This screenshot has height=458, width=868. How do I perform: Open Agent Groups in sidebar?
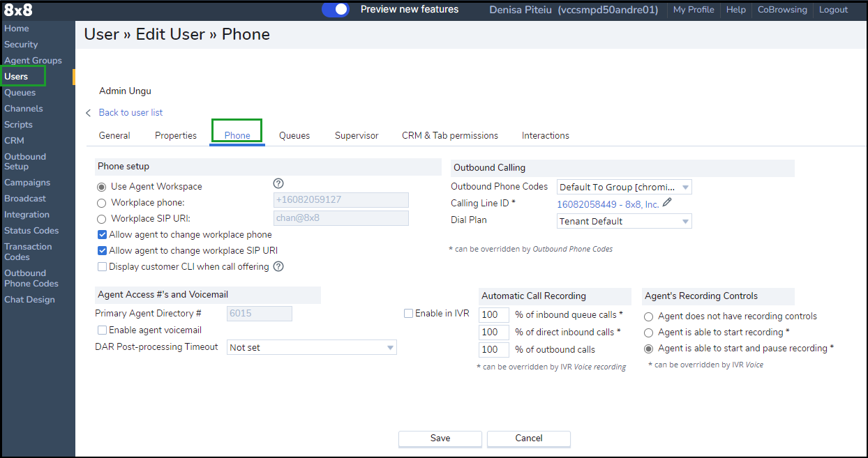tap(33, 61)
